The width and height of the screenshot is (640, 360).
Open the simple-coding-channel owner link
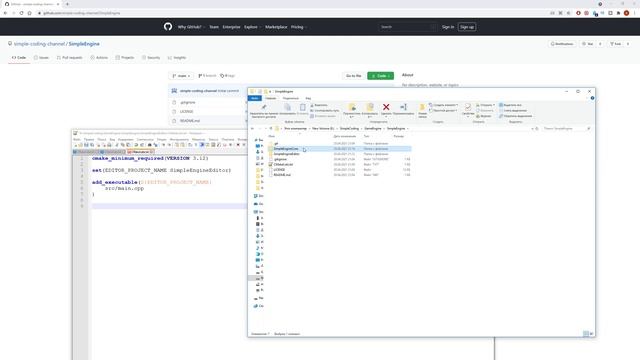(40, 44)
